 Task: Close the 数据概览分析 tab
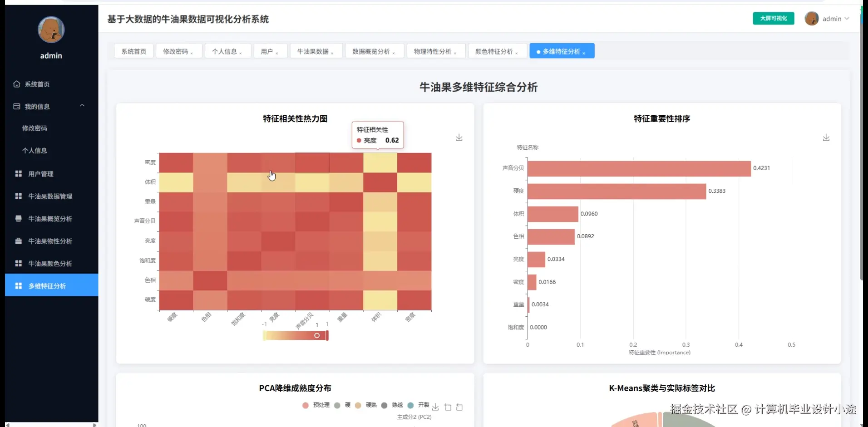pyautogui.click(x=394, y=53)
